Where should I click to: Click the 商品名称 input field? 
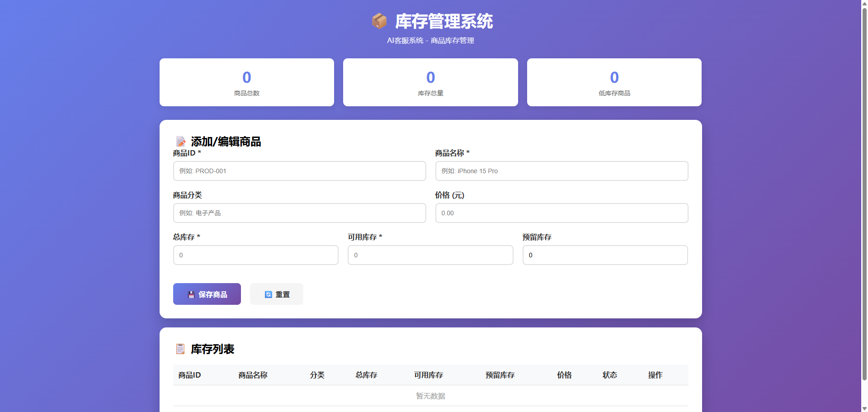[561, 171]
